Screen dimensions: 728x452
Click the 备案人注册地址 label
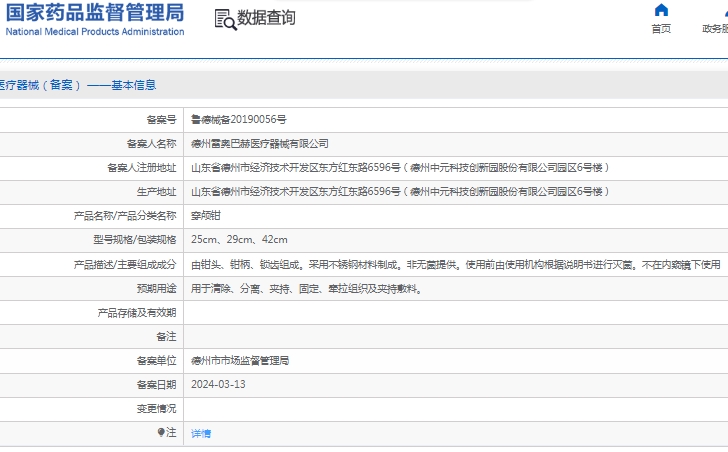(142, 168)
